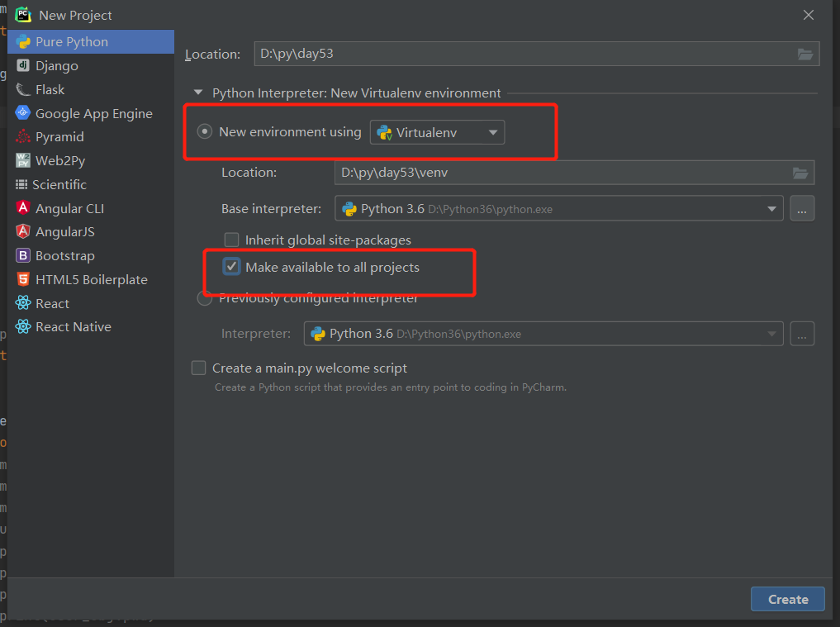Browse for project location folder icon
840x627 pixels.
click(x=805, y=54)
